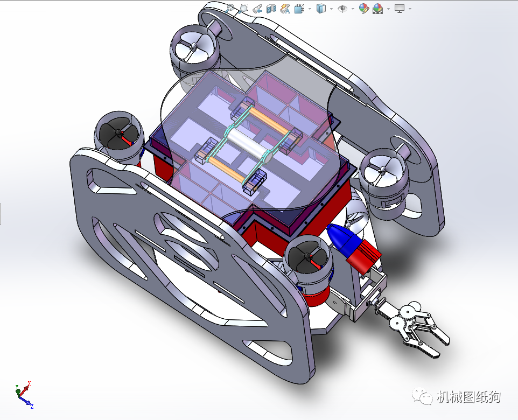518x420 pixels.
Task: Click the Apply Scene icon
Action: (x=377, y=8)
